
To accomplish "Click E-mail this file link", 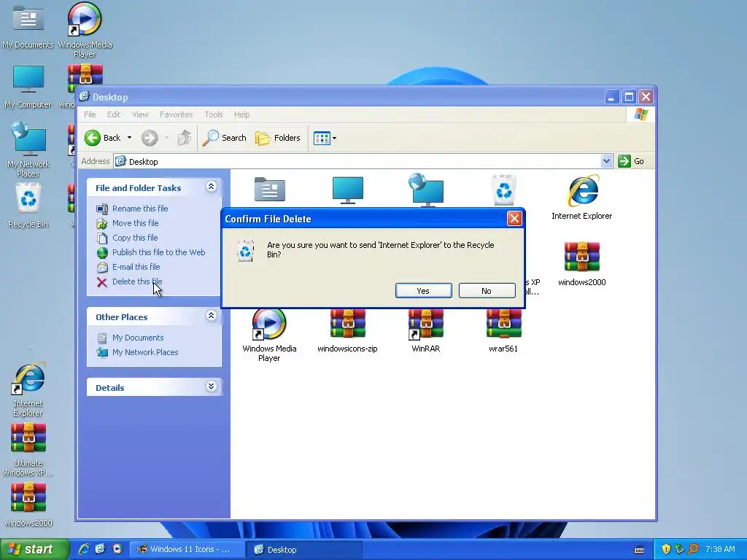I will pyautogui.click(x=136, y=267).
